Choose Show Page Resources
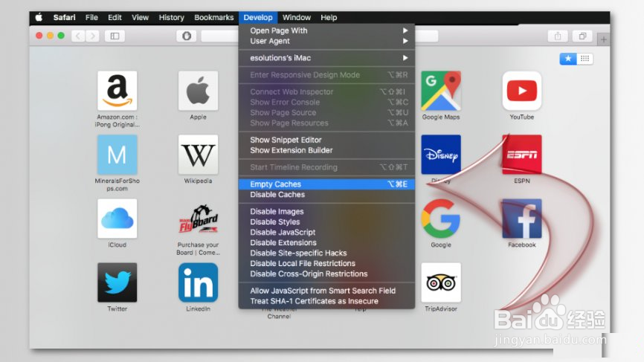 click(x=326, y=123)
